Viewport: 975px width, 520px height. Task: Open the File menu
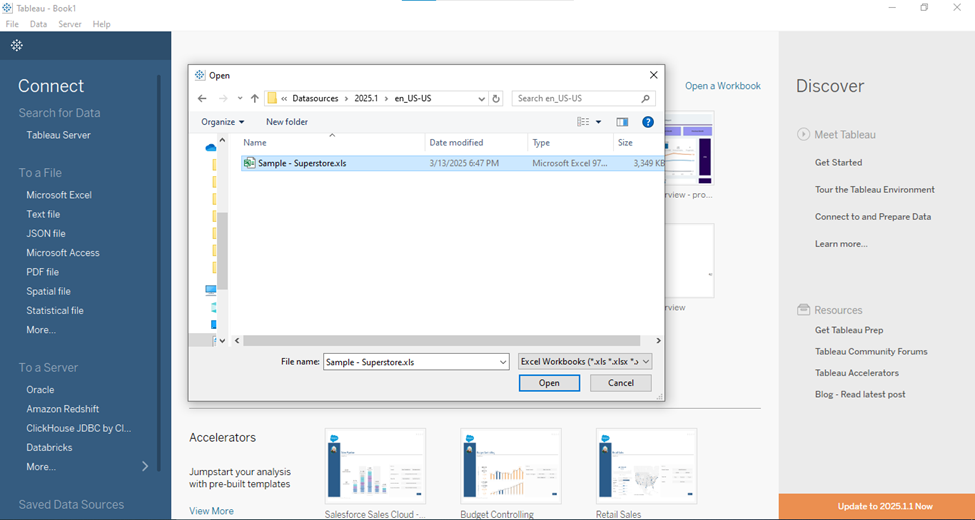[x=12, y=24]
